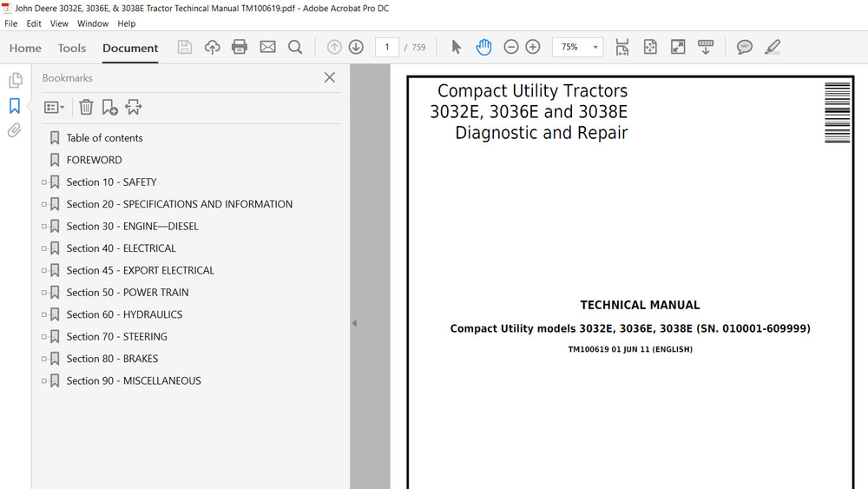Go to next page arrow
Screen dimensions: 868x489
point(356,47)
